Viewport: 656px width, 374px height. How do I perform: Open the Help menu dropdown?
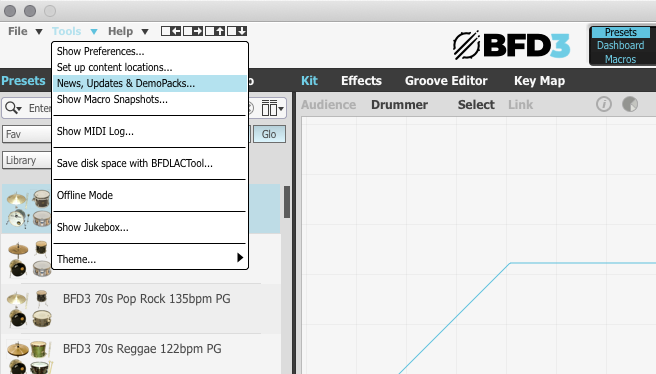tap(128, 31)
